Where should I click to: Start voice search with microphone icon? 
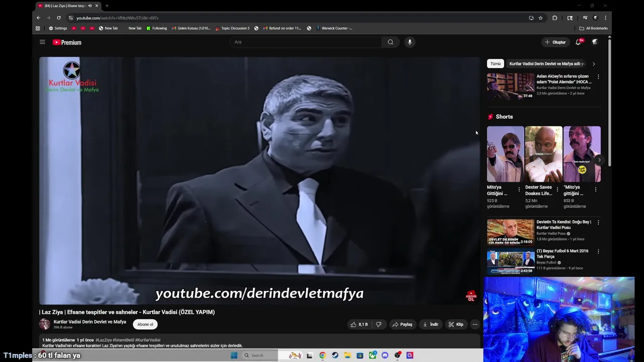(x=410, y=42)
